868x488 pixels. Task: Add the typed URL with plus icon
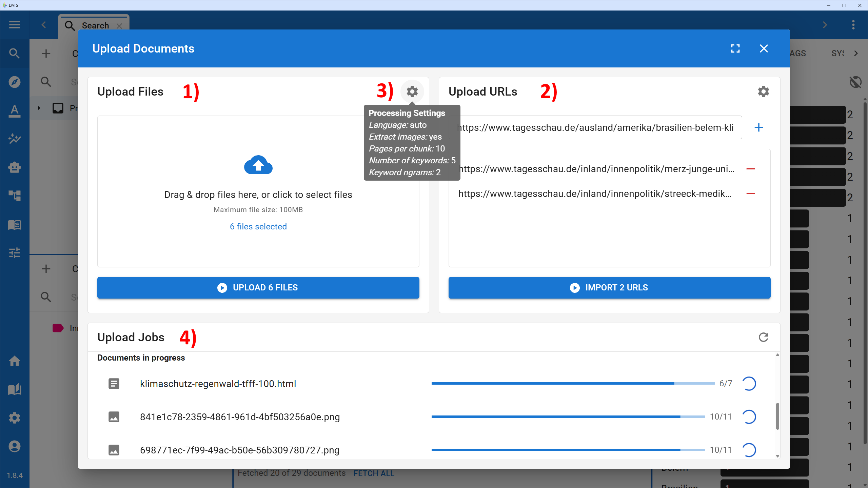coord(759,127)
